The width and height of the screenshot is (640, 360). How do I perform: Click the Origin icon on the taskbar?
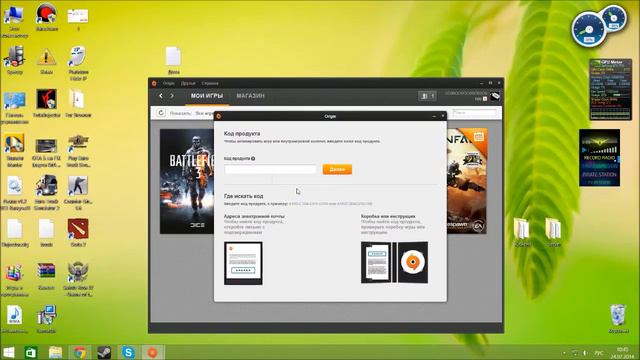153,352
